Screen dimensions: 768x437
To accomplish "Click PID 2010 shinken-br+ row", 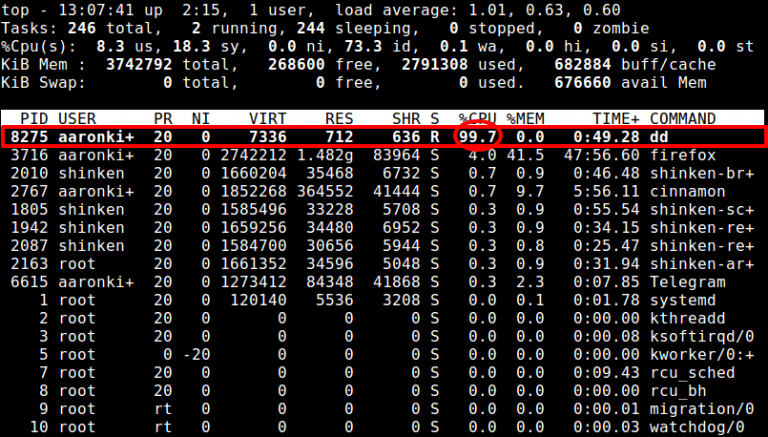I will [382, 173].
